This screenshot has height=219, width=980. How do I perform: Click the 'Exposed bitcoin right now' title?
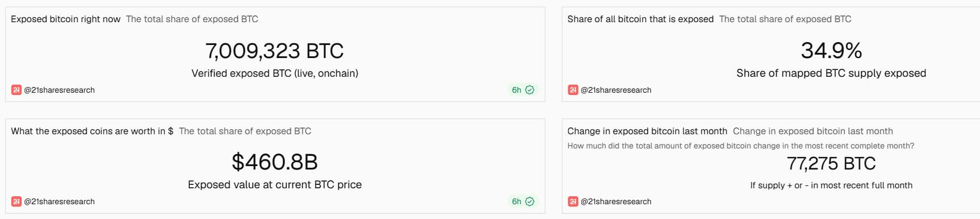[66, 19]
